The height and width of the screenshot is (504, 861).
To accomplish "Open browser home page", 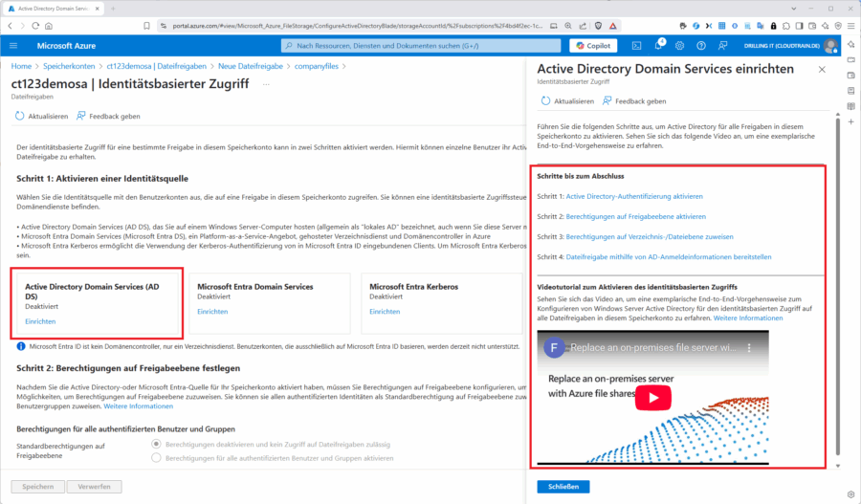I will tap(49, 26).
